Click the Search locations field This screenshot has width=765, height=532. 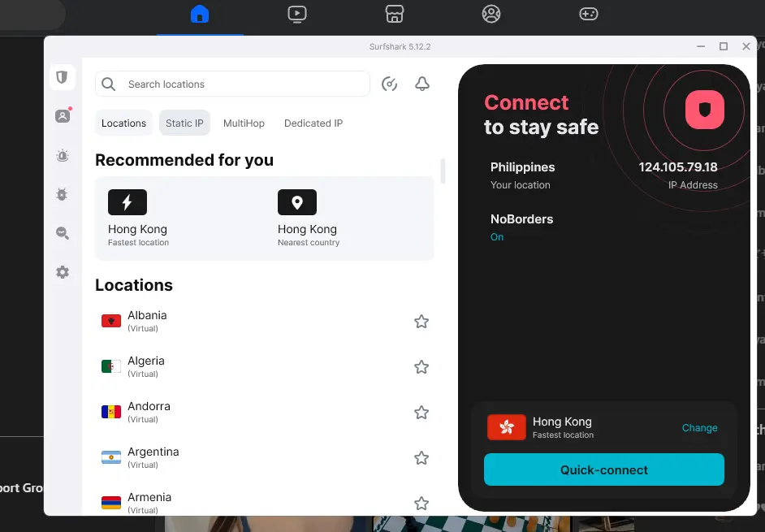click(233, 84)
